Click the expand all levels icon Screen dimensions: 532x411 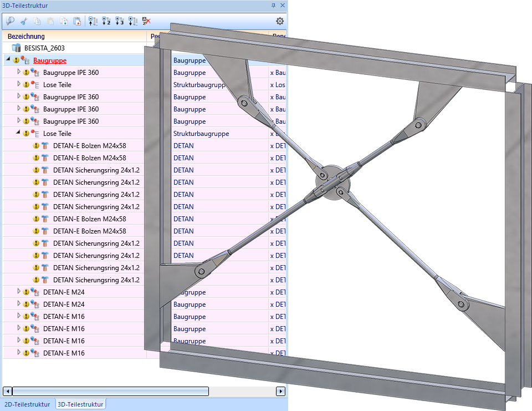(133, 21)
